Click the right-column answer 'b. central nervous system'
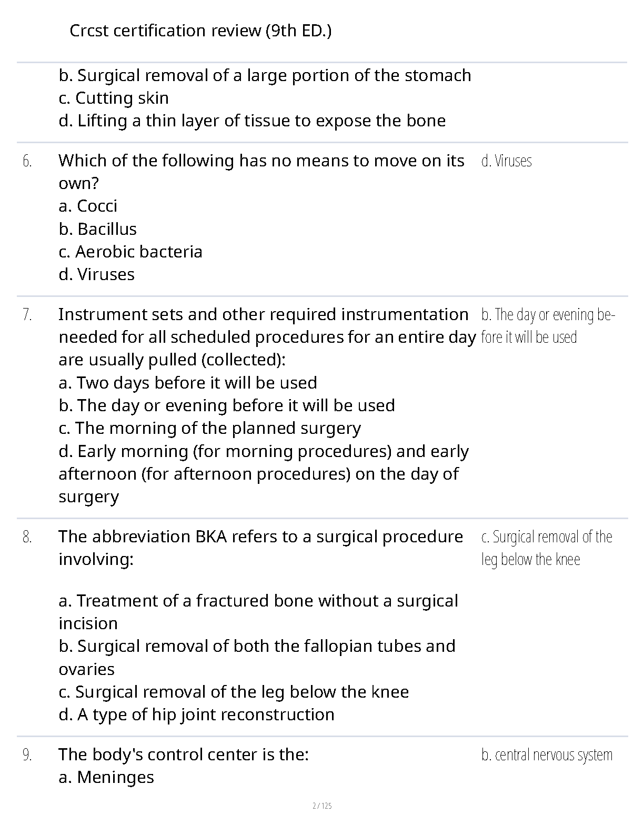 pyautogui.click(x=547, y=755)
